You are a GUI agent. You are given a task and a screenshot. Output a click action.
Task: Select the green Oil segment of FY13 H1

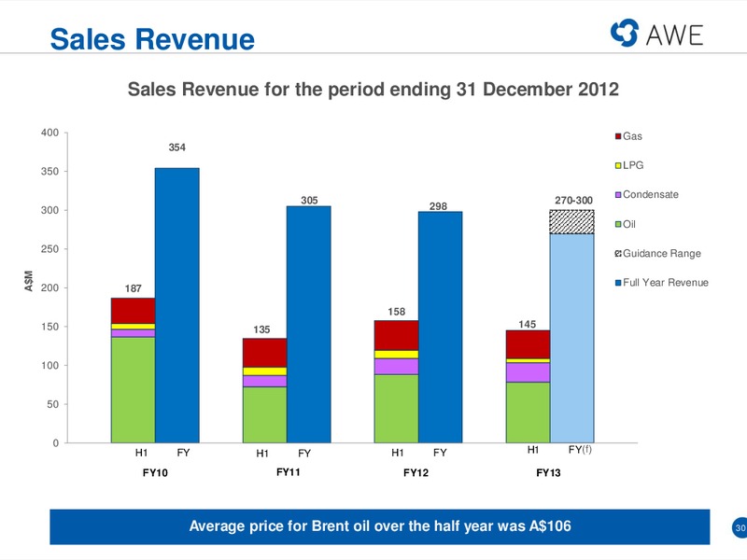[x=528, y=413]
